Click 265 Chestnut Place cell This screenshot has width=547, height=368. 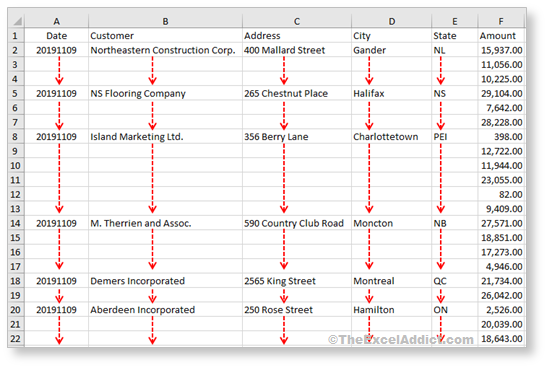coord(297,93)
